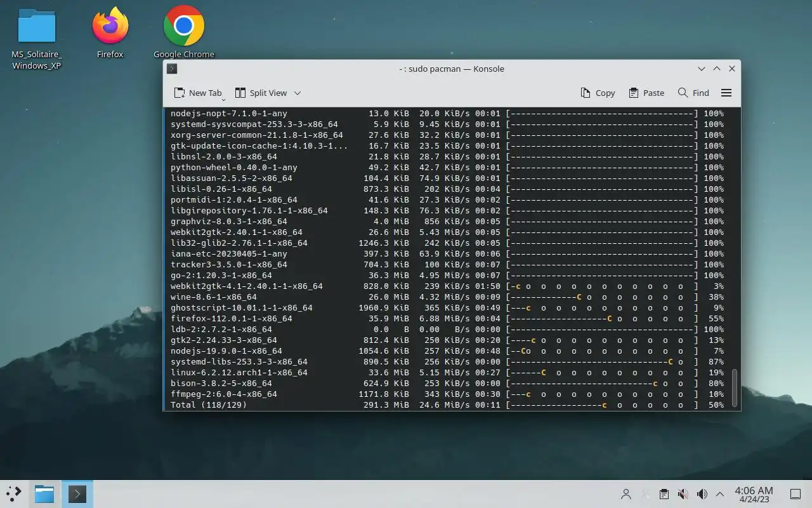Click the text 'nodejs-nopt-7.1.0-1-any'

229,114
